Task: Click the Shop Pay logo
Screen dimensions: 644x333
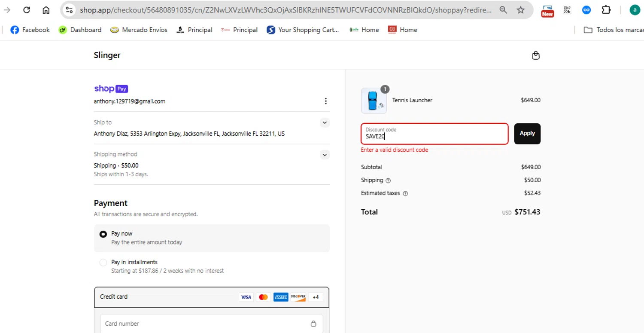Action: [x=111, y=89]
